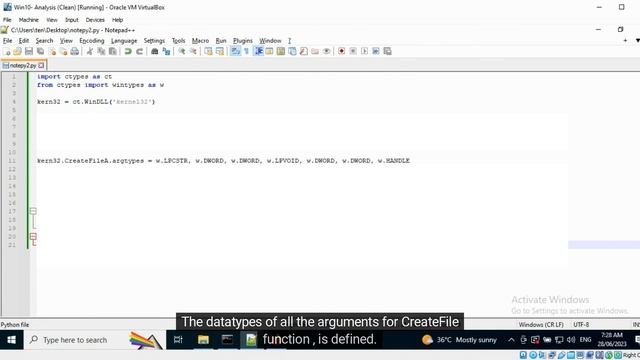Screen dimensions: 640x360
Task: Open VirtualBox Devices menu
Action: tap(95, 20)
